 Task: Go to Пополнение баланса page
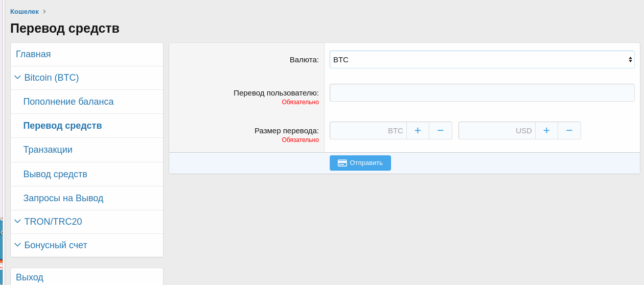[x=68, y=102]
